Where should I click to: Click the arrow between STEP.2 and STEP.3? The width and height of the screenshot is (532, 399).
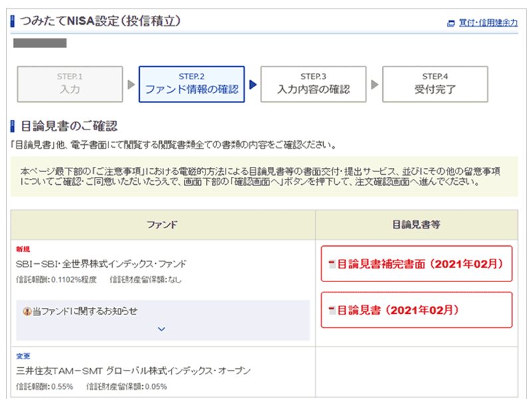[253, 84]
